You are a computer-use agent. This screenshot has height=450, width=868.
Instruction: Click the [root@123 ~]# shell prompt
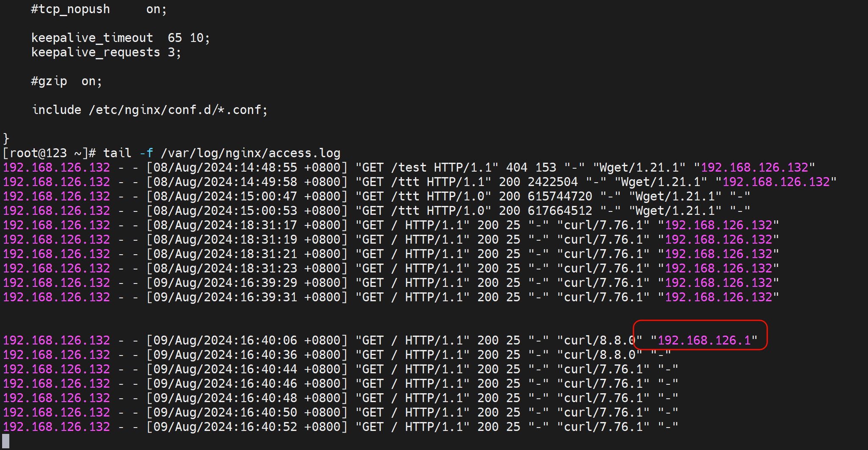[49, 153]
